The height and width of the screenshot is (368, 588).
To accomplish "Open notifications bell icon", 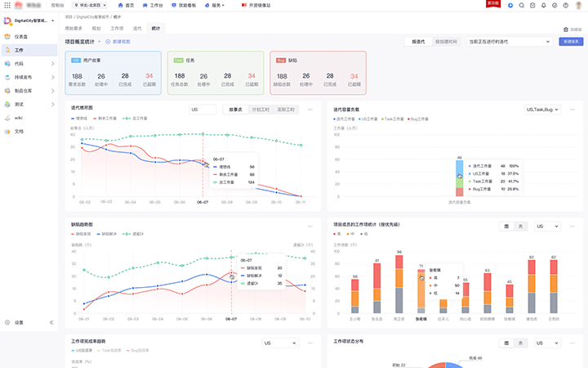I will click(543, 5).
